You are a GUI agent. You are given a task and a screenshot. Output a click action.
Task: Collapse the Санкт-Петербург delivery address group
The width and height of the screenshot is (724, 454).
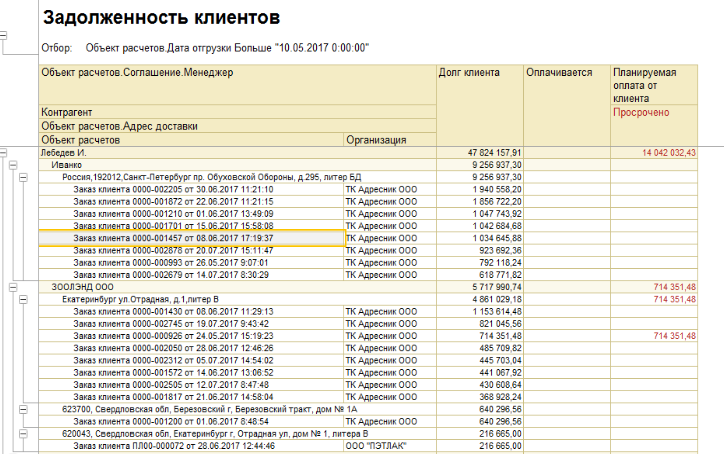[x=21, y=177]
